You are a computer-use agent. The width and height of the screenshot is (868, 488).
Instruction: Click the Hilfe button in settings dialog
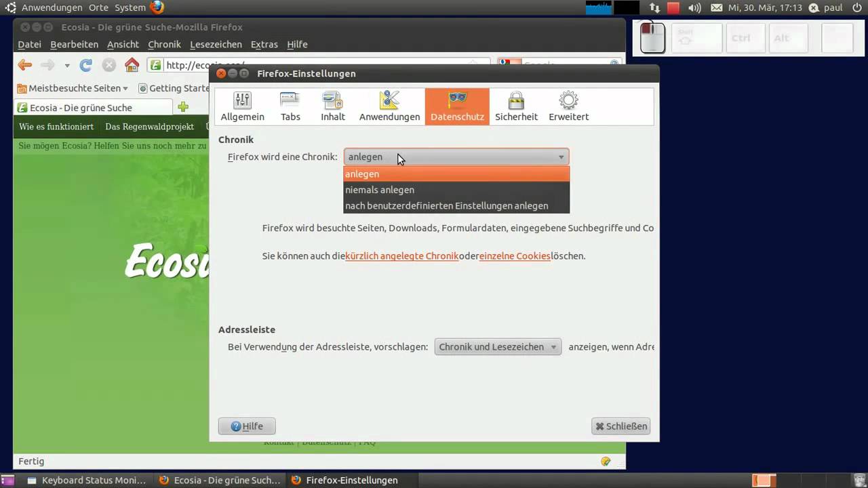tap(247, 426)
